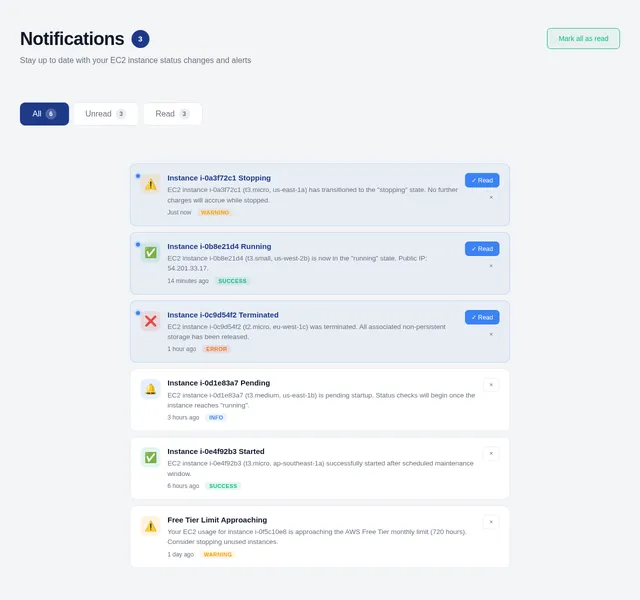Click the SUCCESS tag on the Started notification
Viewport: 640px width, 600px height.
(223, 486)
